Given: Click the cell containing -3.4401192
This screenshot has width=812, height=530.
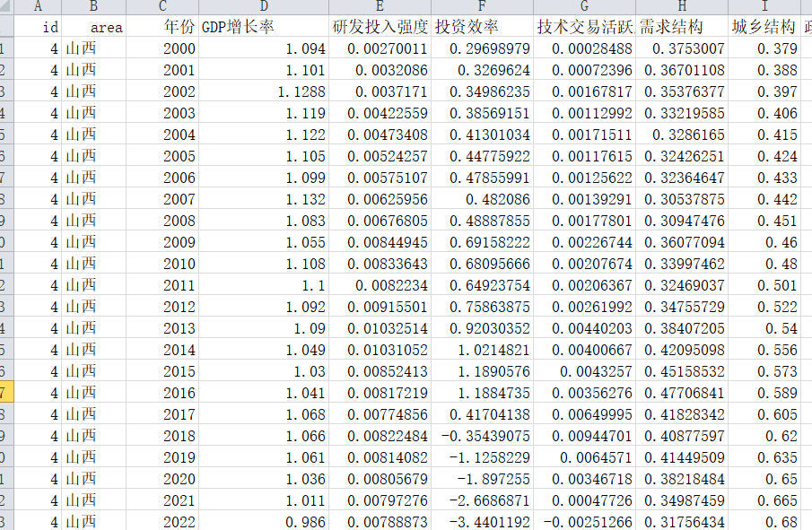Looking at the screenshot, I should (482, 522).
